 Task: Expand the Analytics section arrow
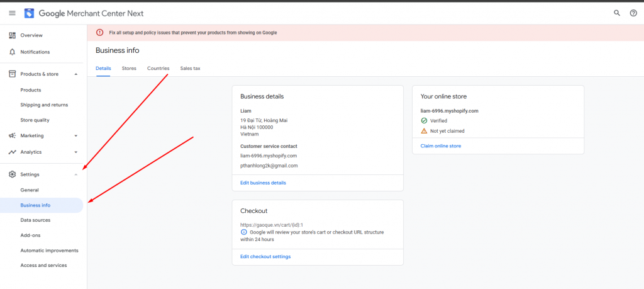pyautogui.click(x=76, y=152)
